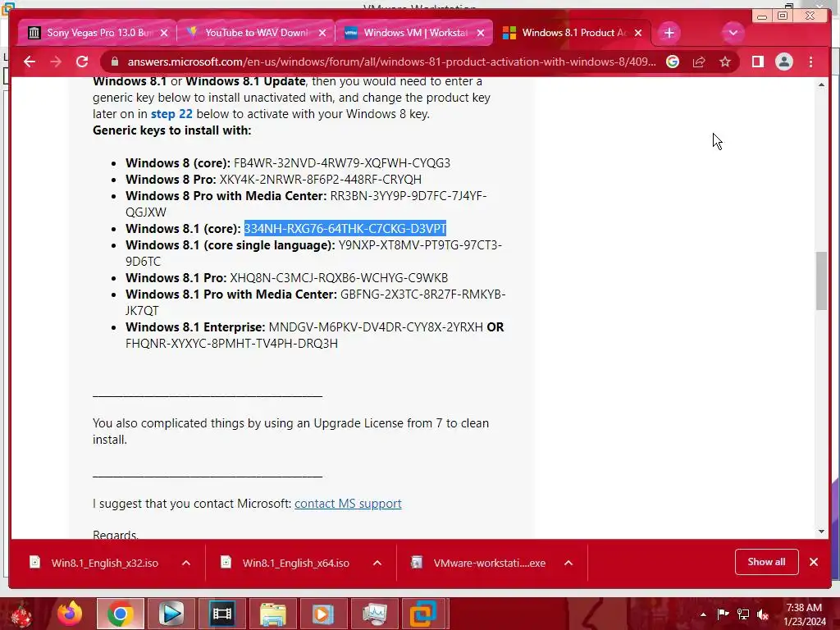Go back using the browser back arrow
Screen dimensions: 840x630
tap(30, 62)
